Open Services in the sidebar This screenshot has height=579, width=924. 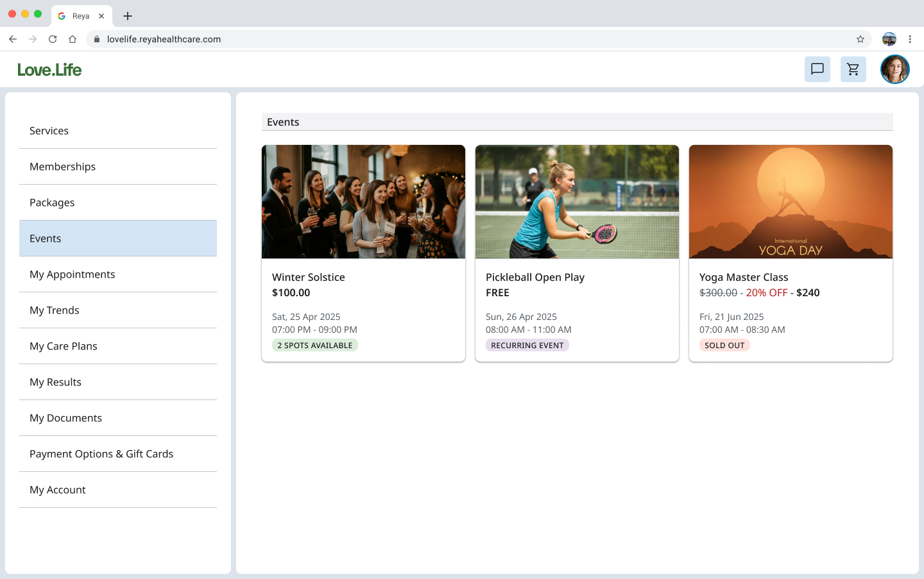click(49, 131)
